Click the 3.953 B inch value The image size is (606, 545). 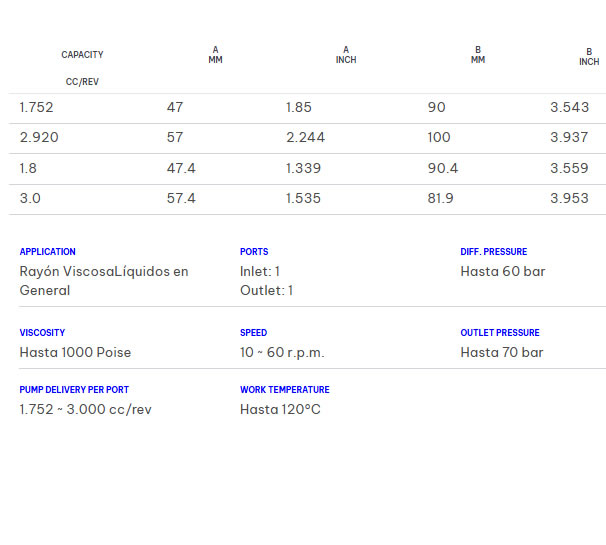click(569, 198)
